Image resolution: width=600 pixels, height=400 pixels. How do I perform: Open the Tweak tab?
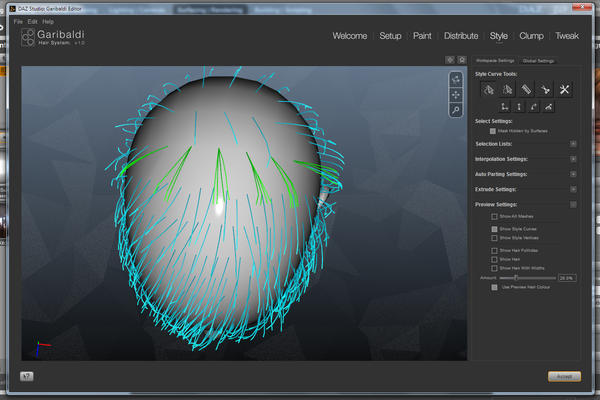point(567,36)
